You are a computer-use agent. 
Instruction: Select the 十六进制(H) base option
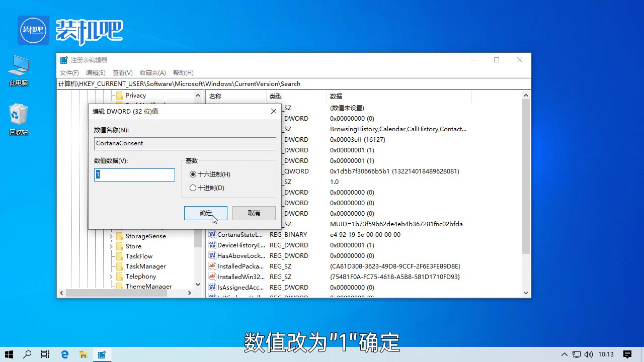[x=193, y=174]
